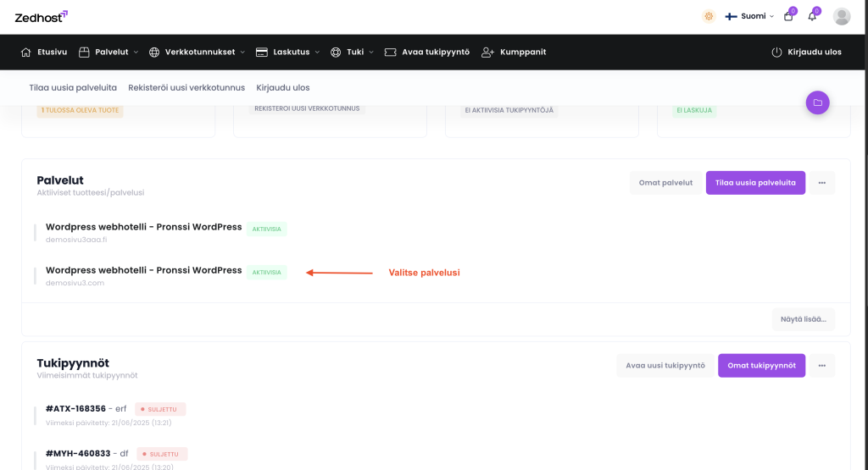Click the purple floating folder button
The height and width of the screenshot is (470, 868).
(817, 102)
